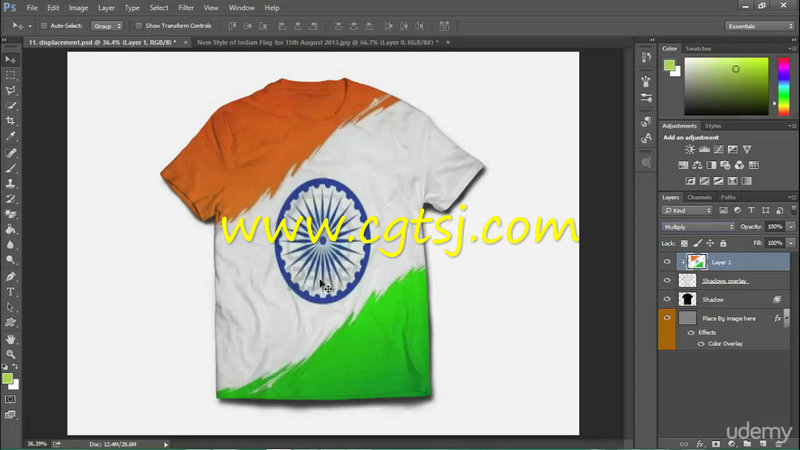This screenshot has height=450, width=800.
Task: Select the Clone Stamp tool
Action: pos(10,183)
